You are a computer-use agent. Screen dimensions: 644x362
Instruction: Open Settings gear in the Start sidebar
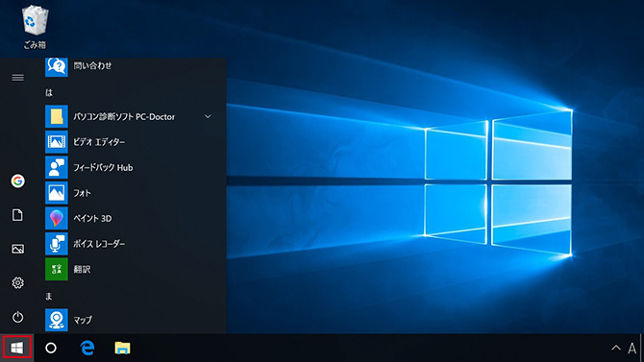[x=17, y=283]
